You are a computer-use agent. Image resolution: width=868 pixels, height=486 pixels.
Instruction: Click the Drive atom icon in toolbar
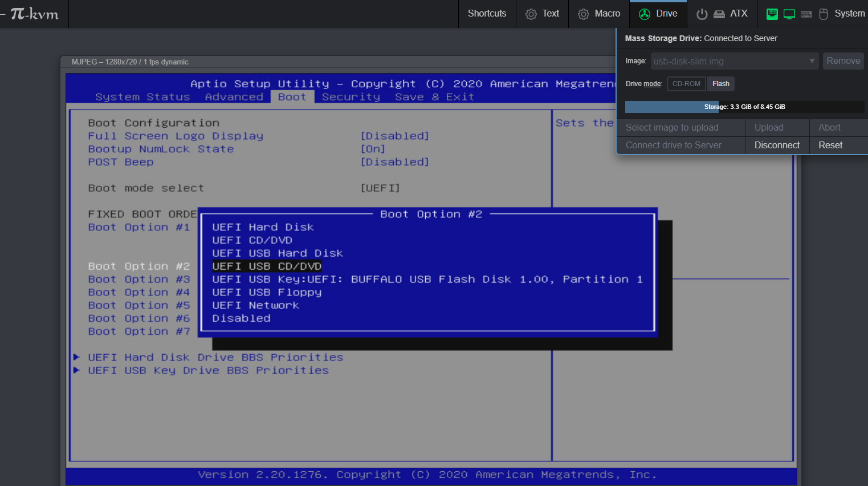pos(645,13)
